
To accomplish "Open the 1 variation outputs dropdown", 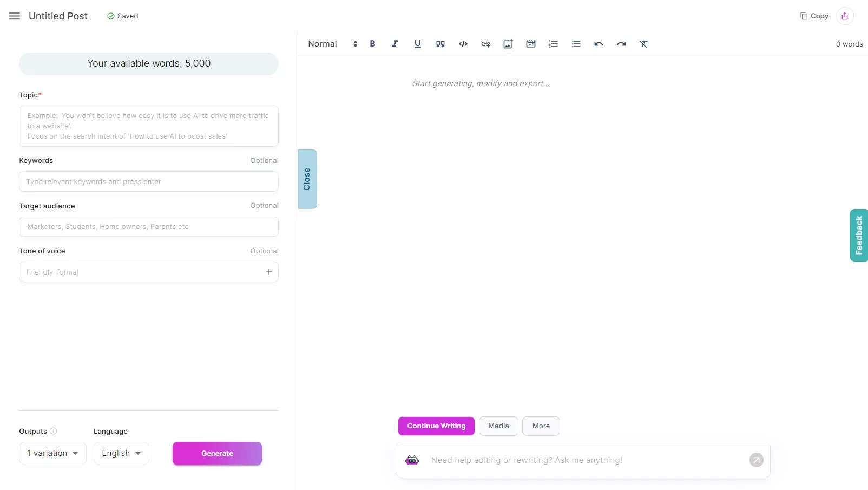I will (52, 453).
